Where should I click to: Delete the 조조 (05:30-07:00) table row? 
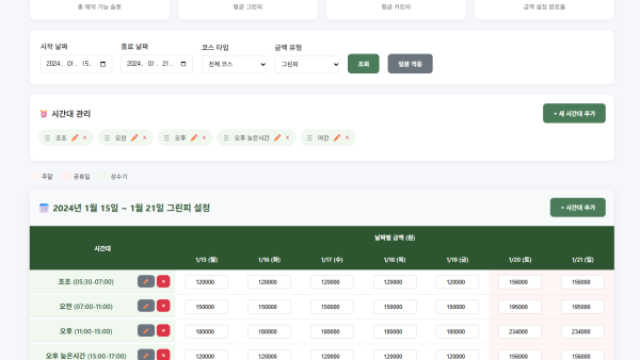163,282
